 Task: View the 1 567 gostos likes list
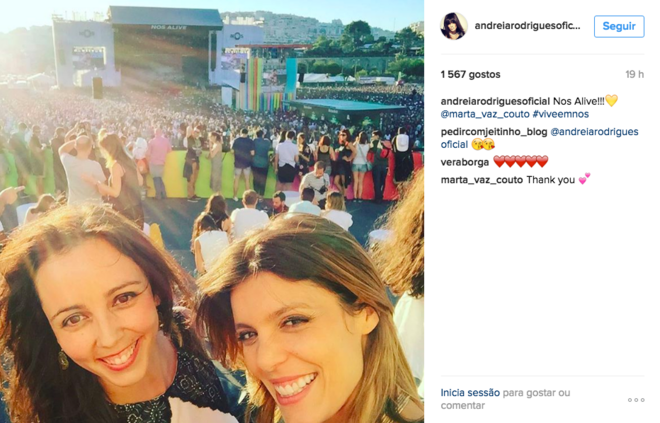pos(471,74)
